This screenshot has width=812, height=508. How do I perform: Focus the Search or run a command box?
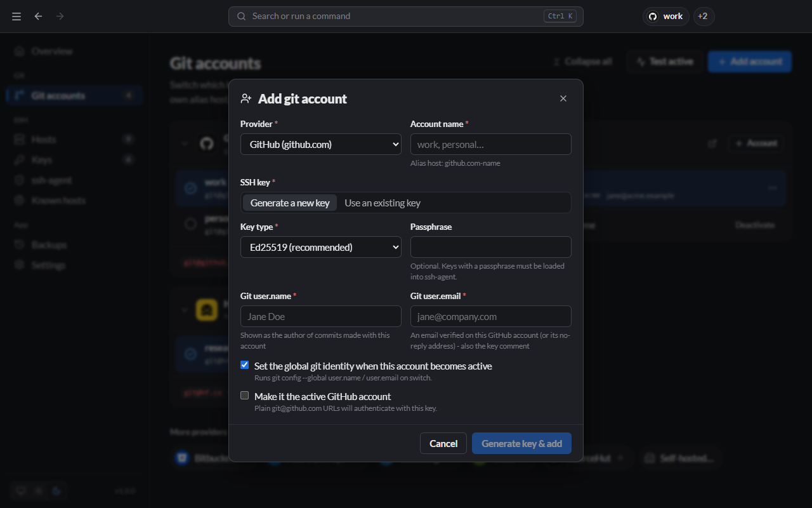pos(406,17)
